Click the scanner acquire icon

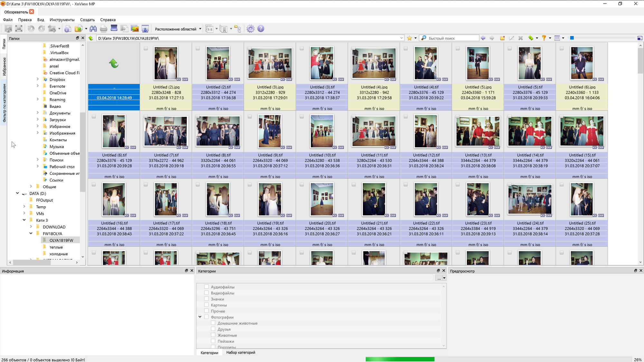[x=114, y=28]
